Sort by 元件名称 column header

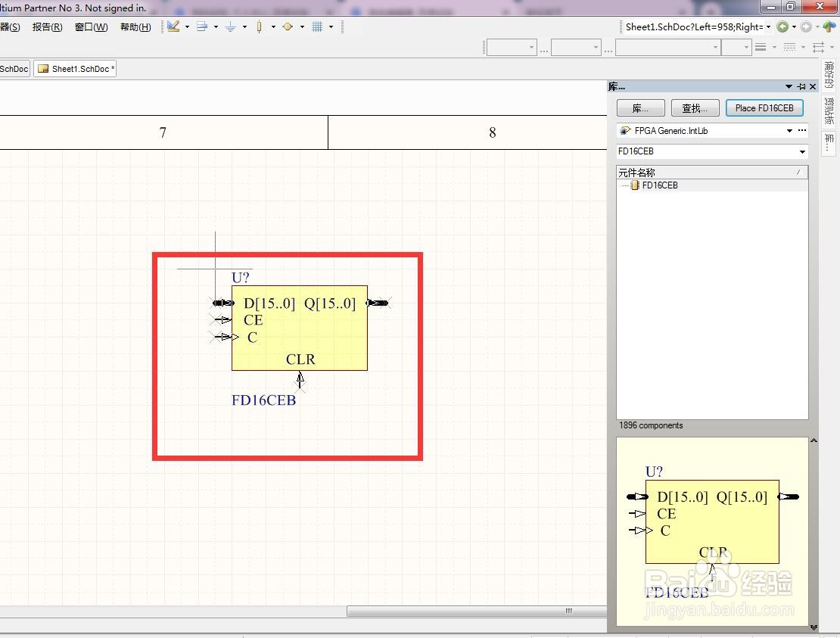(x=712, y=172)
